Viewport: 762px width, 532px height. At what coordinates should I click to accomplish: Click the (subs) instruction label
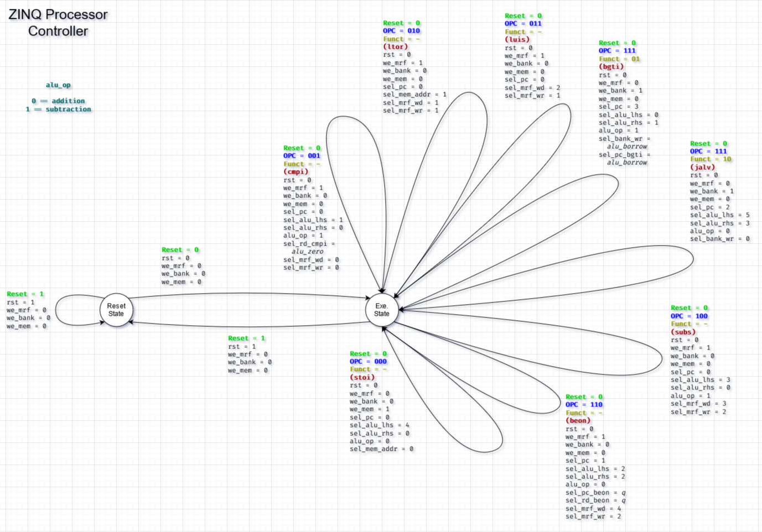coord(683,332)
